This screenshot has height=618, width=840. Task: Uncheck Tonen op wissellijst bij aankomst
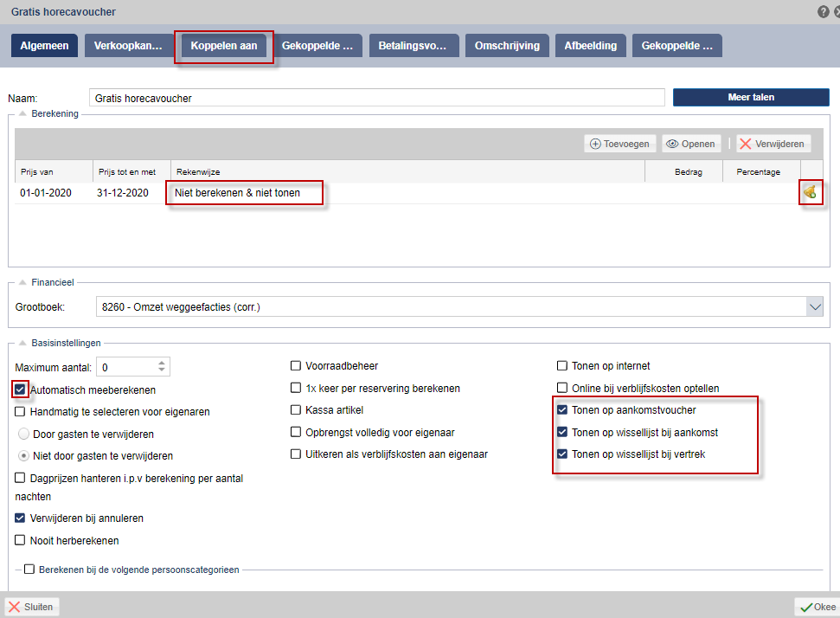pyautogui.click(x=562, y=431)
